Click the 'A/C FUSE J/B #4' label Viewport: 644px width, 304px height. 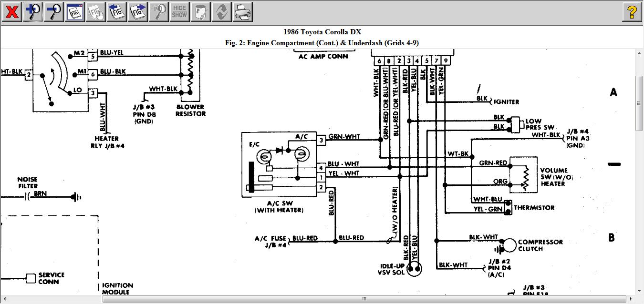(270, 242)
